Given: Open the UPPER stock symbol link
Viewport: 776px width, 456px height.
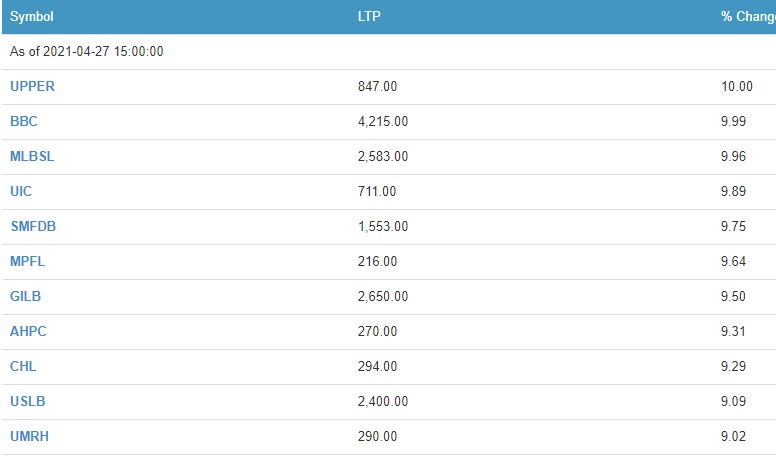Looking at the screenshot, I should [32, 87].
